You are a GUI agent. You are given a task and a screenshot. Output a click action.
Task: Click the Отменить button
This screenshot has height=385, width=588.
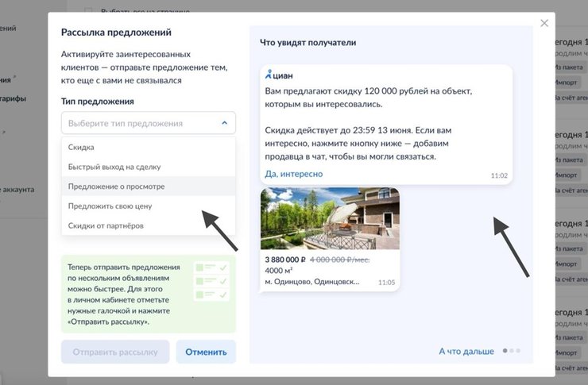point(206,352)
